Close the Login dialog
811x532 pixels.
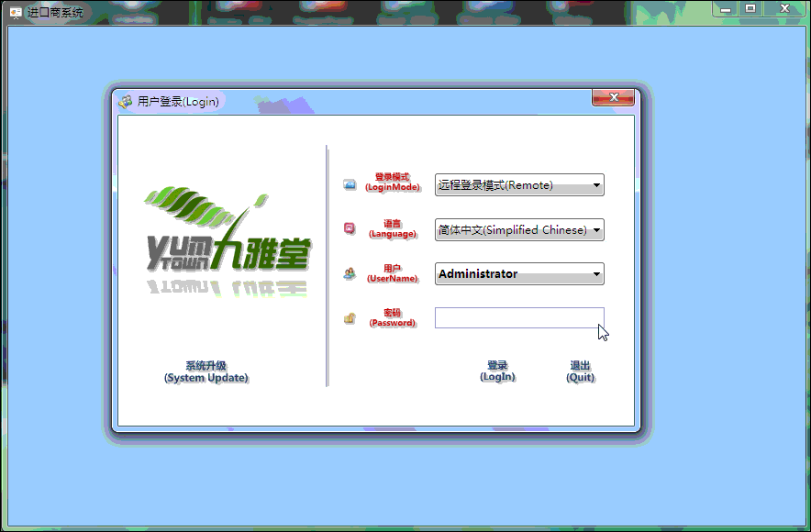(x=614, y=97)
